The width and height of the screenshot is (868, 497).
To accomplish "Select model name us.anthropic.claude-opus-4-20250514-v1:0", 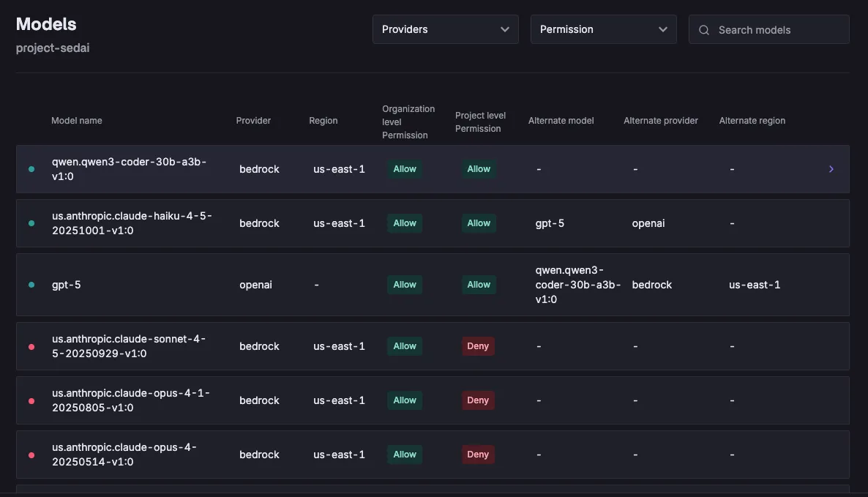I will pos(124,455).
